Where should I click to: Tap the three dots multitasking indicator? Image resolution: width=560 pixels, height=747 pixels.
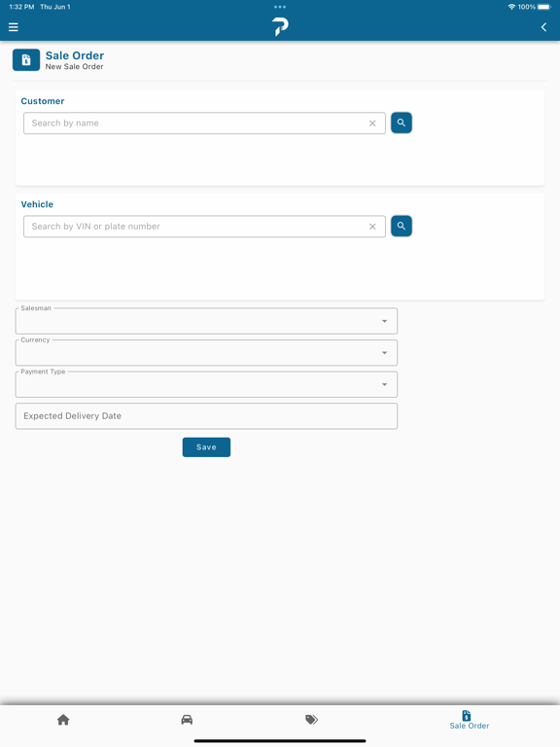pos(280,7)
